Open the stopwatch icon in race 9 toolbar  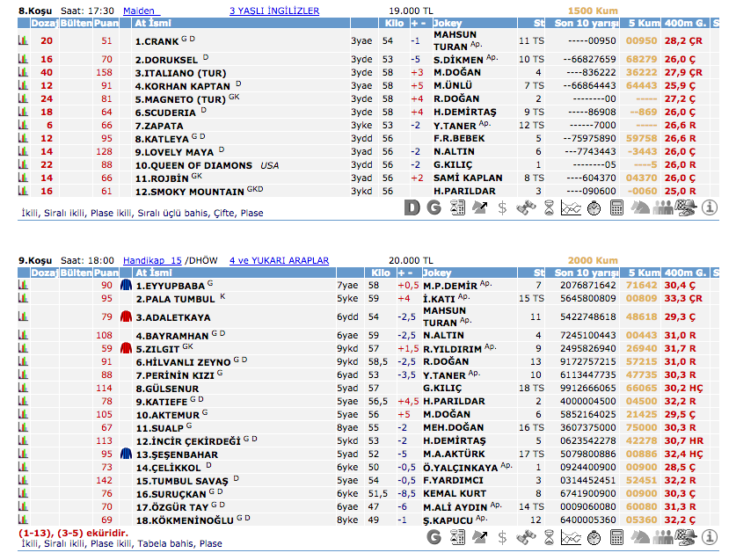(594, 536)
